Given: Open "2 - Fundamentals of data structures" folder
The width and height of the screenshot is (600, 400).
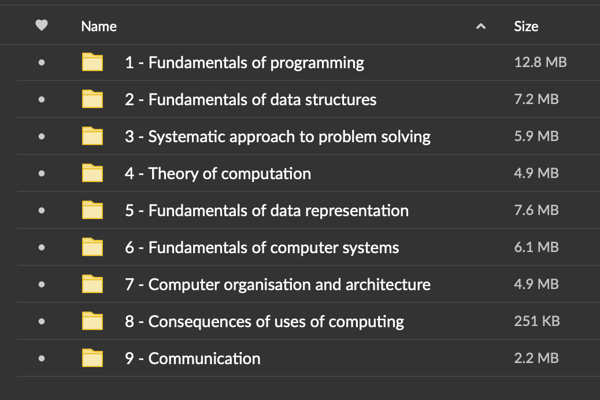Looking at the screenshot, I should click(250, 100).
